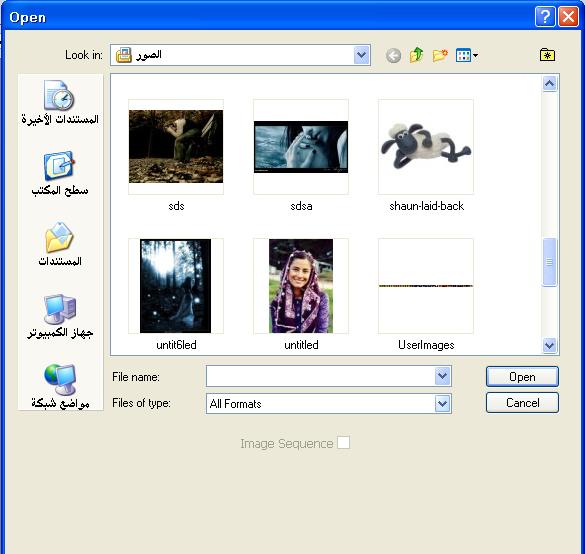Select the shaun-laid-back thumbnail
Viewport: 585px width, 554px height.
click(x=426, y=147)
